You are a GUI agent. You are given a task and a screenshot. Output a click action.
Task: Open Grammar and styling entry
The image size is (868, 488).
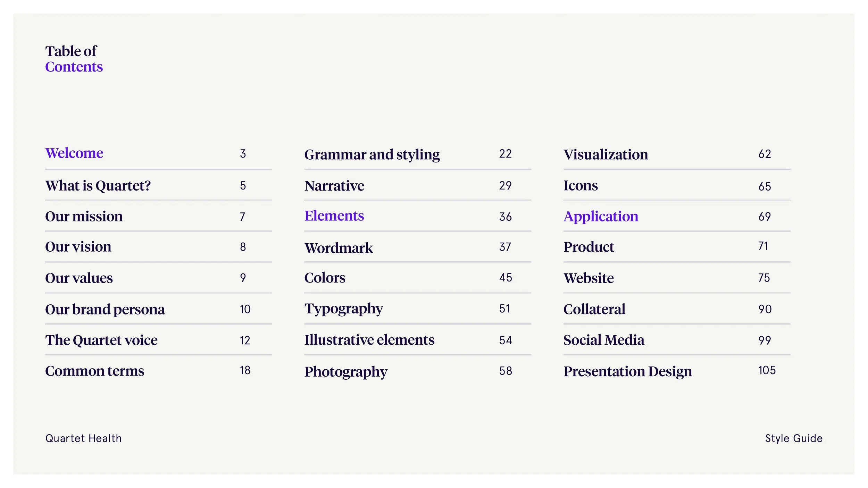372,154
